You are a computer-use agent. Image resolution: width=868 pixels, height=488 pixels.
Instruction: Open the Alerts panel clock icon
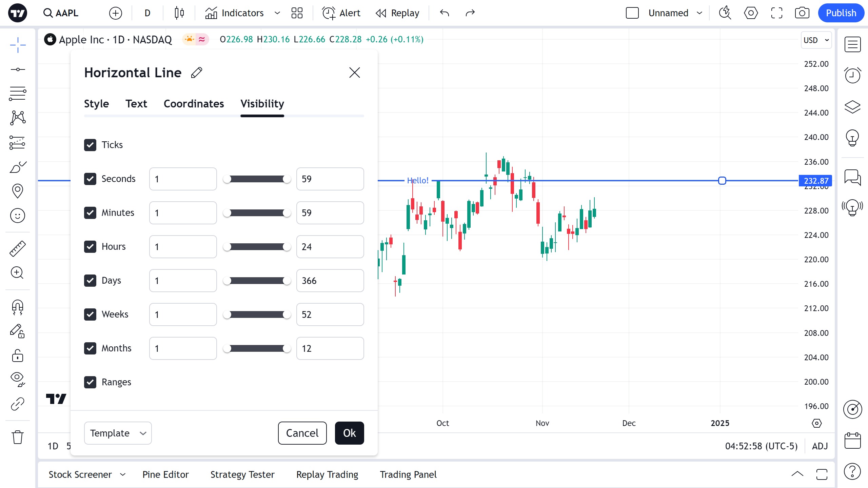tap(852, 75)
